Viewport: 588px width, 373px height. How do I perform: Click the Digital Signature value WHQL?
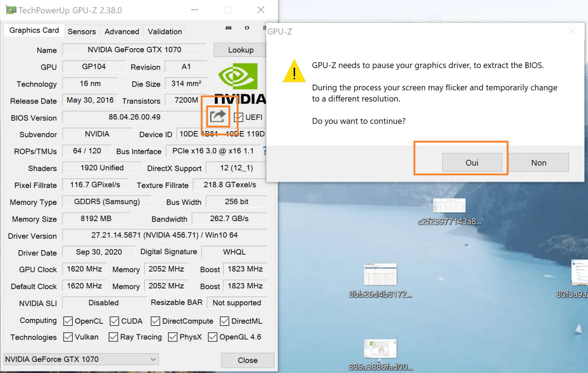click(234, 252)
